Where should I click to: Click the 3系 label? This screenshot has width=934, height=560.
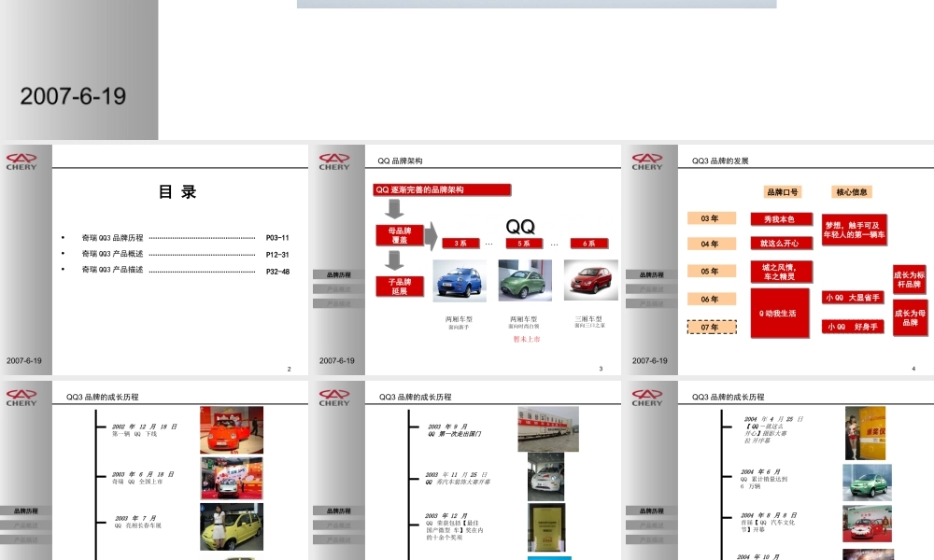[x=460, y=243]
